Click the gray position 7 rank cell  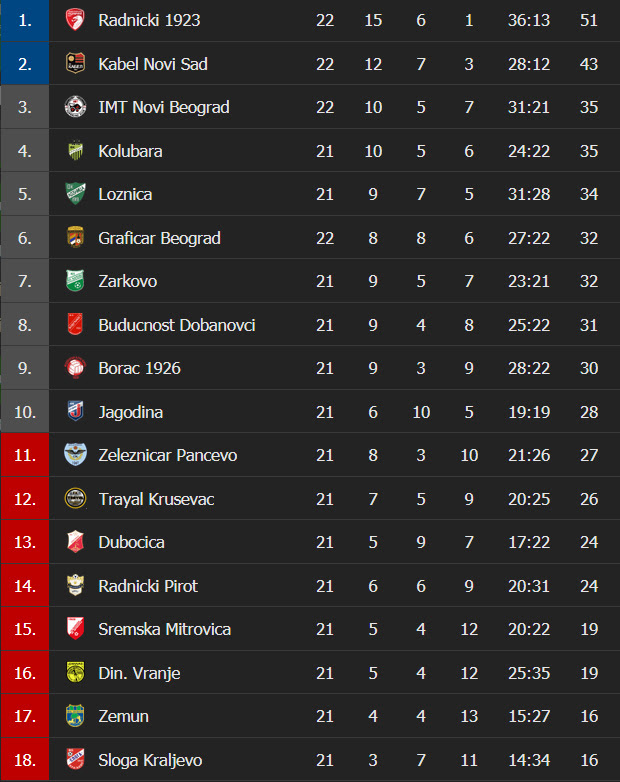click(x=24, y=281)
